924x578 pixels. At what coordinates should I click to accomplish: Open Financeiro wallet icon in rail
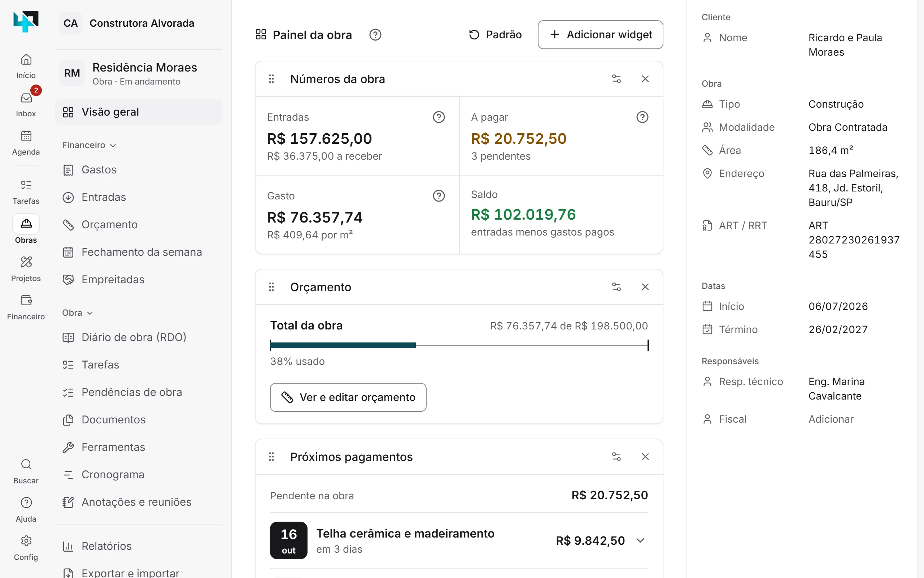pyautogui.click(x=26, y=307)
